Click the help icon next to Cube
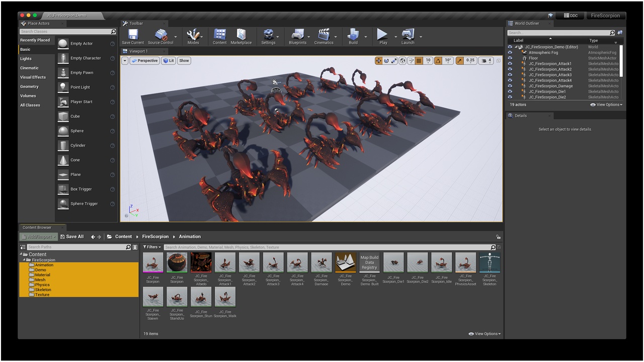644x362 pixels. [112, 117]
